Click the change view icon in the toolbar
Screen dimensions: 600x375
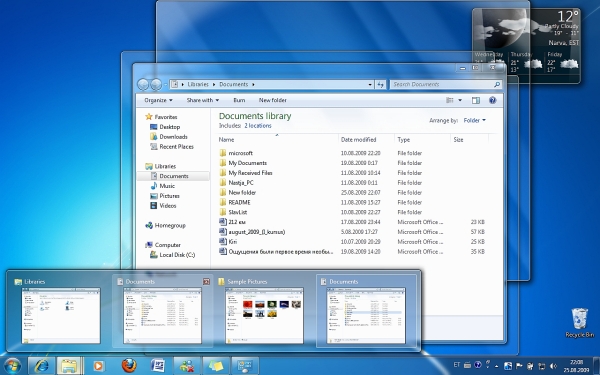pyautogui.click(x=450, y=100)
